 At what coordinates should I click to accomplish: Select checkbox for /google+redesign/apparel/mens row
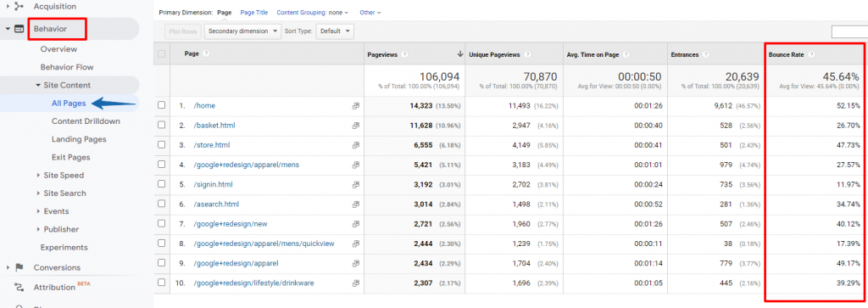[162, 165]
